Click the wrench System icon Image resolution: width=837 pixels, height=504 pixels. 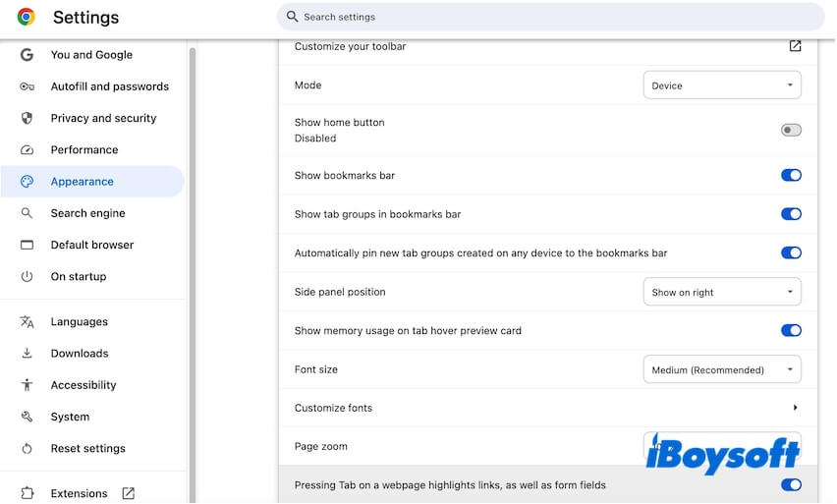tap(27, 417)
